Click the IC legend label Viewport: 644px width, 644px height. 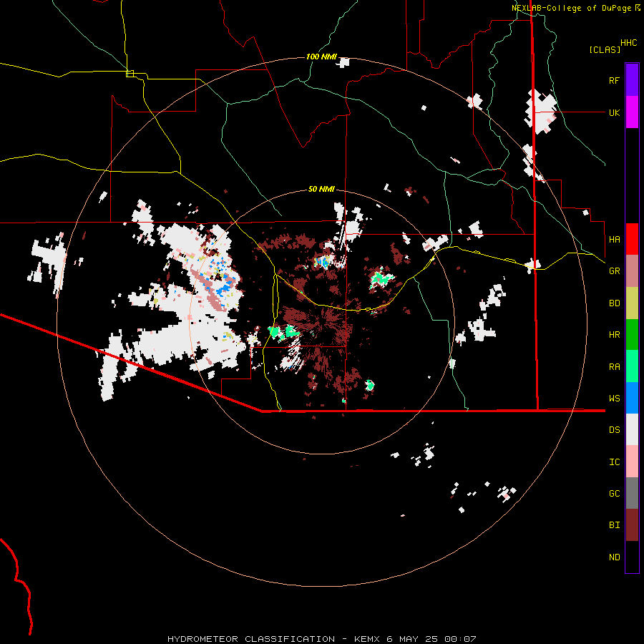pos(614,462)
